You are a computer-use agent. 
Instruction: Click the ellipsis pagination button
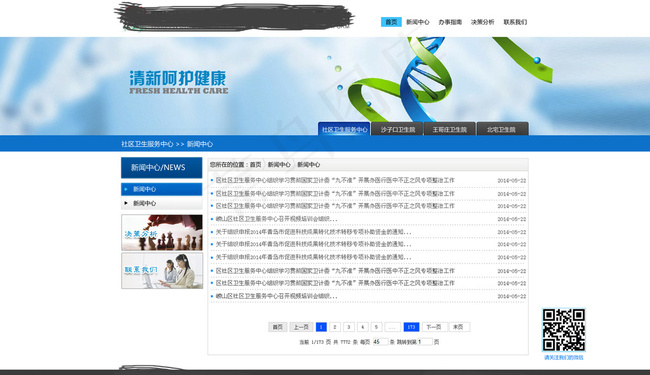(392, 327)
